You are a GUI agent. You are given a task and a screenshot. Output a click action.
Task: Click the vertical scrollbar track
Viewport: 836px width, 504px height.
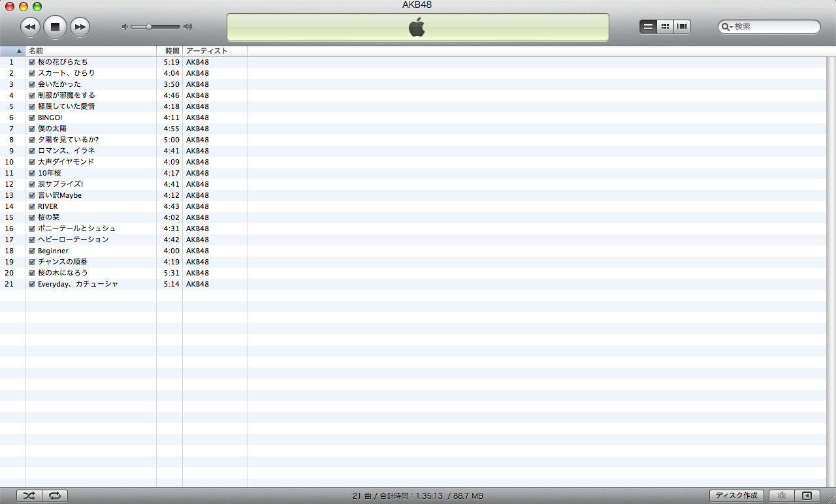(x=831, y=271)
